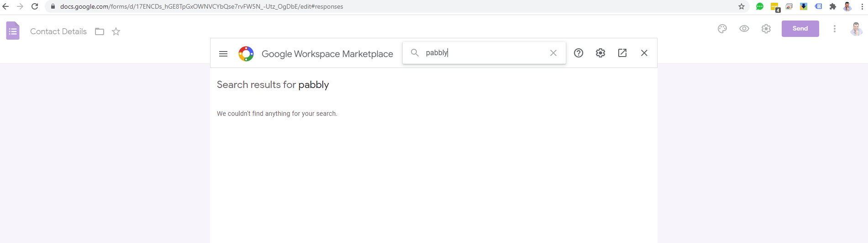
Task: Open the Google account avatar
Action: [856, 29]
